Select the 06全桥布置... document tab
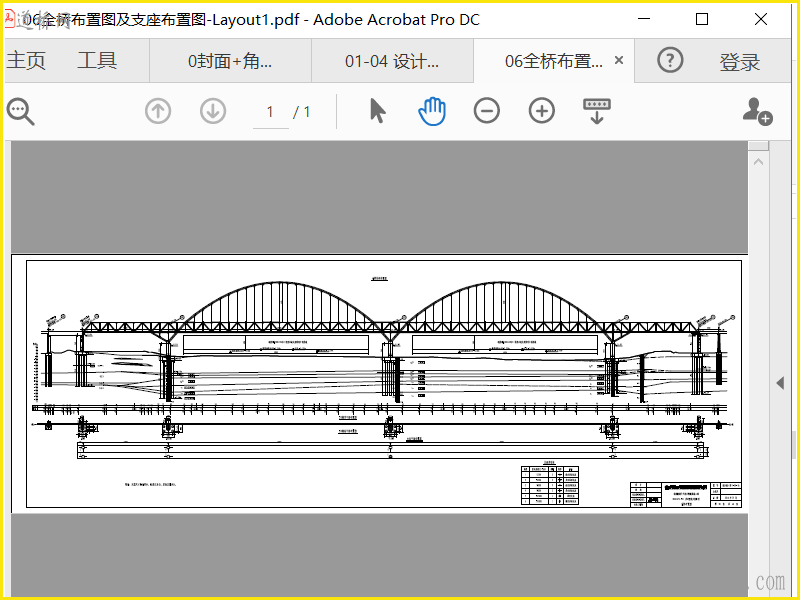Viewport: 800px width, 600px height. [554, 61]
